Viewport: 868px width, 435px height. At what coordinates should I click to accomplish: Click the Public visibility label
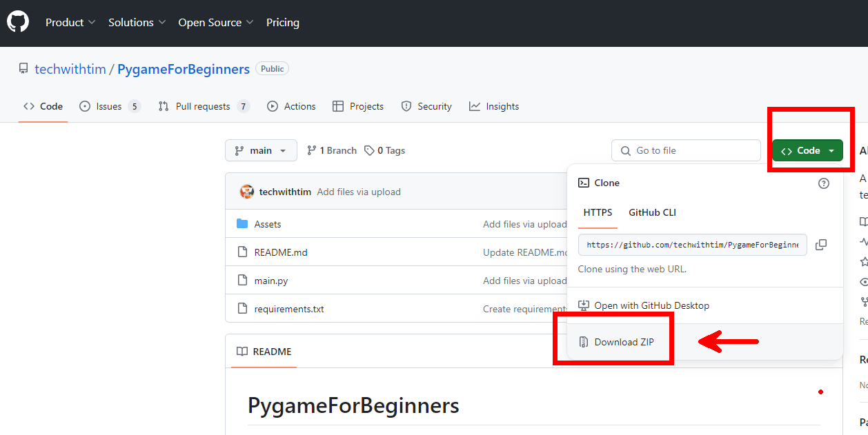[273, 69]
